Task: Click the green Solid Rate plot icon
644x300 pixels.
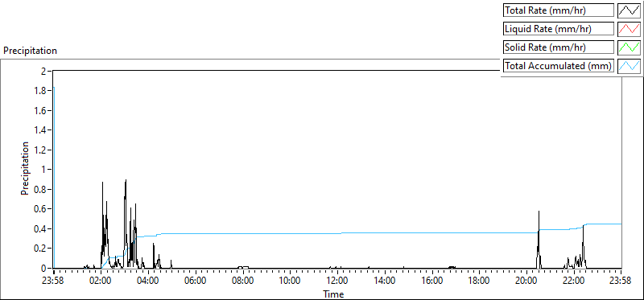Action: pos(629,47)
